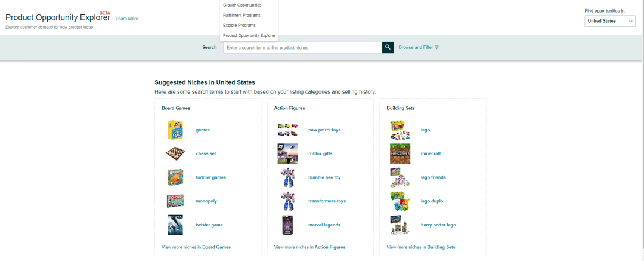This screenshot has height=261, width=644.
Task: Open the marvel legends thumbnail
Action: click(287, 225)
